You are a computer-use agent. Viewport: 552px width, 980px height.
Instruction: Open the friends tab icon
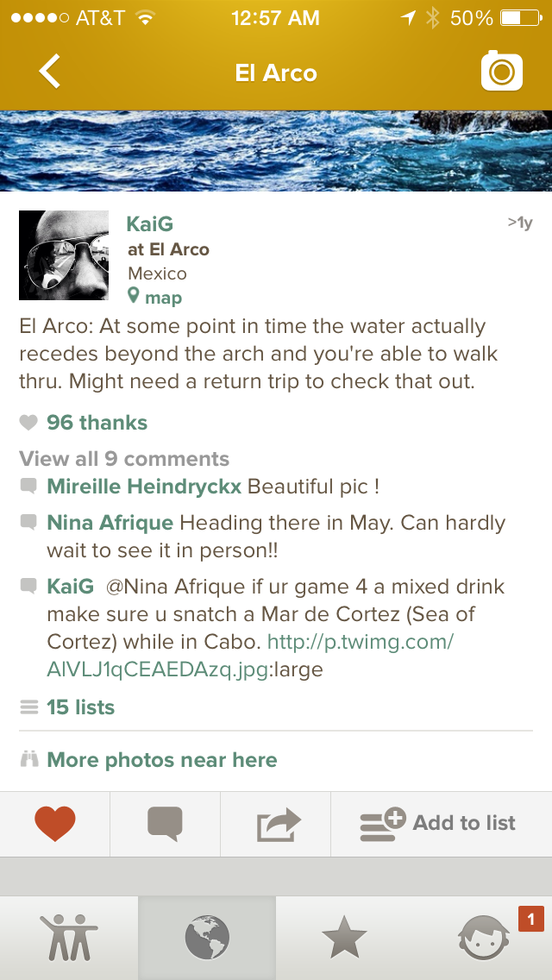coord(69,938)
